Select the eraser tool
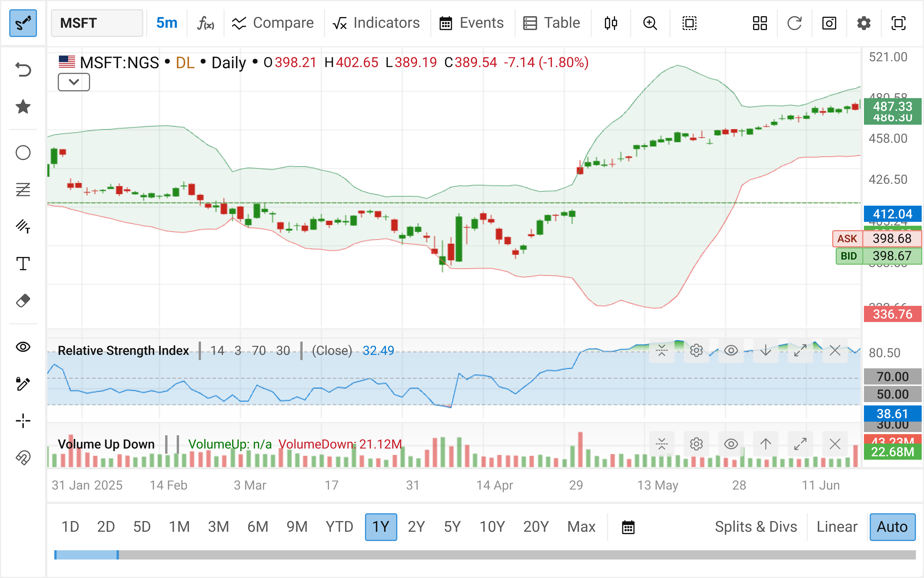 click(23, 301)
